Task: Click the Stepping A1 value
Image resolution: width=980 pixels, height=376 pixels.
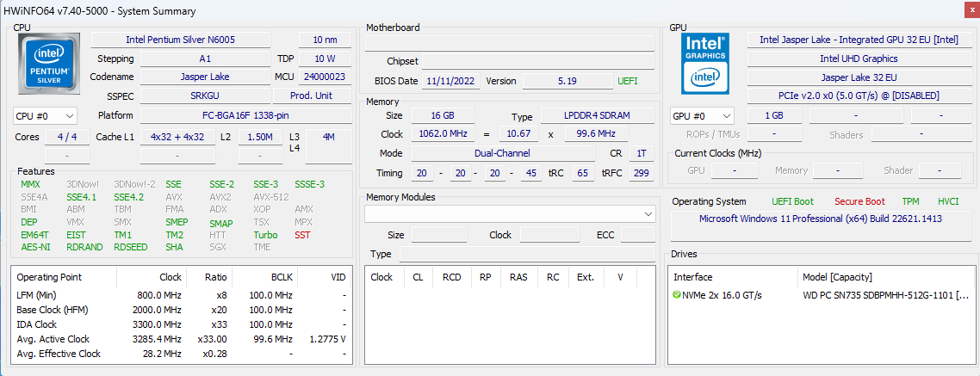Action: click(x=205, y=59)
